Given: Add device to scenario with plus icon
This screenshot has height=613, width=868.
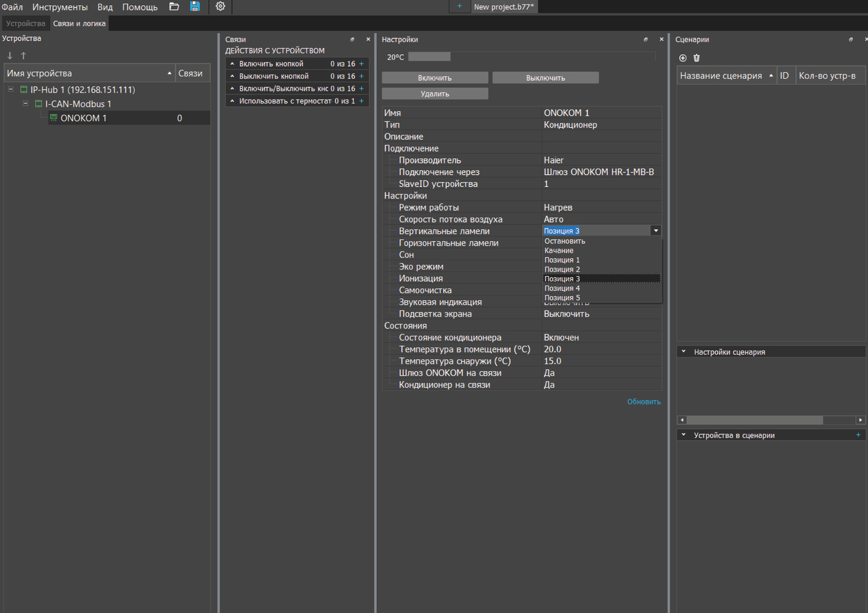Looking at the screenshot, I should click(858, 435).
